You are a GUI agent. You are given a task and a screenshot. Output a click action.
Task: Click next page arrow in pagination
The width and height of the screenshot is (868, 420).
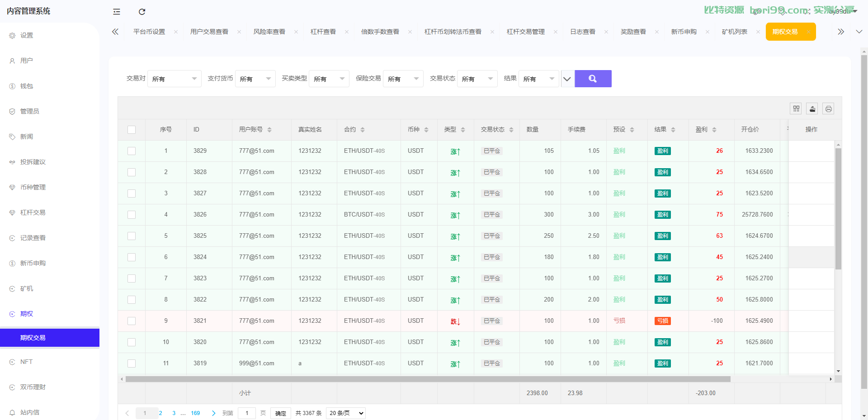214,413
